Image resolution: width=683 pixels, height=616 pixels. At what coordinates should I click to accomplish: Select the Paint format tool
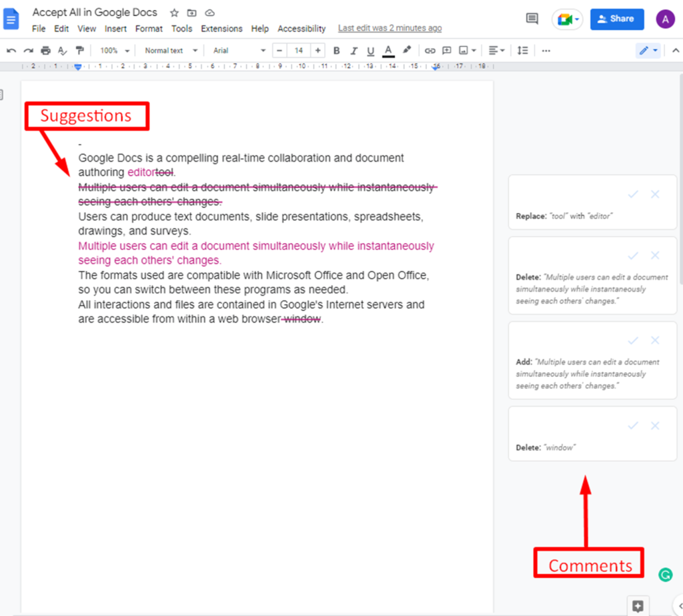pyautogui.click(x=79, y=51)
